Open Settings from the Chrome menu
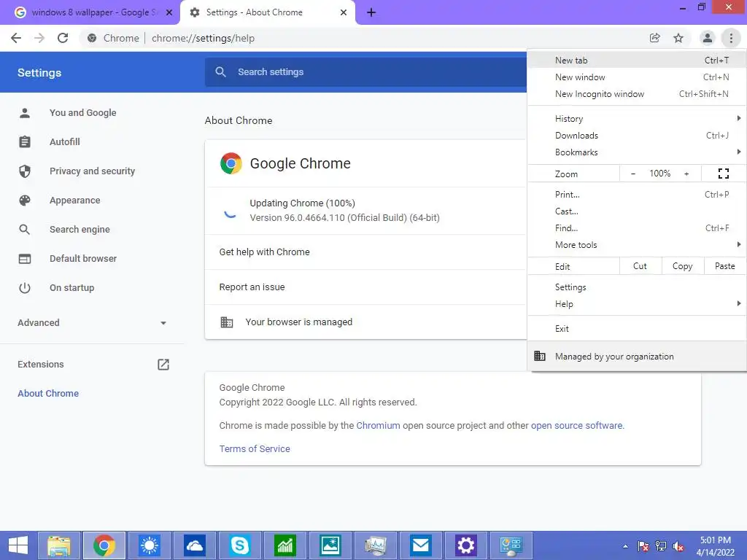The height and width of the screenshot is (560, 747). (x=637, y=287)
